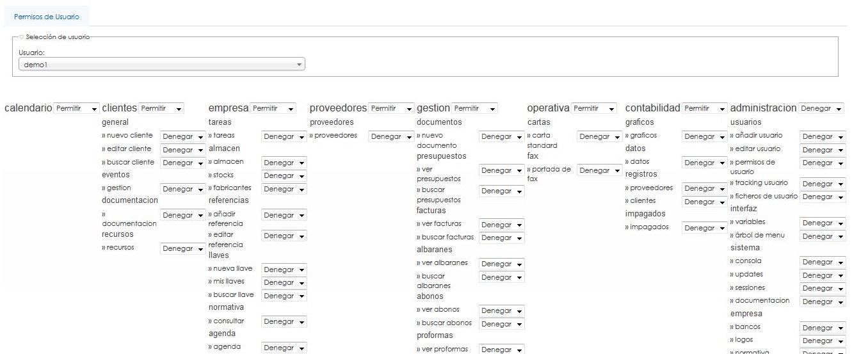Open the ver facturas permission dropdown

502,225
